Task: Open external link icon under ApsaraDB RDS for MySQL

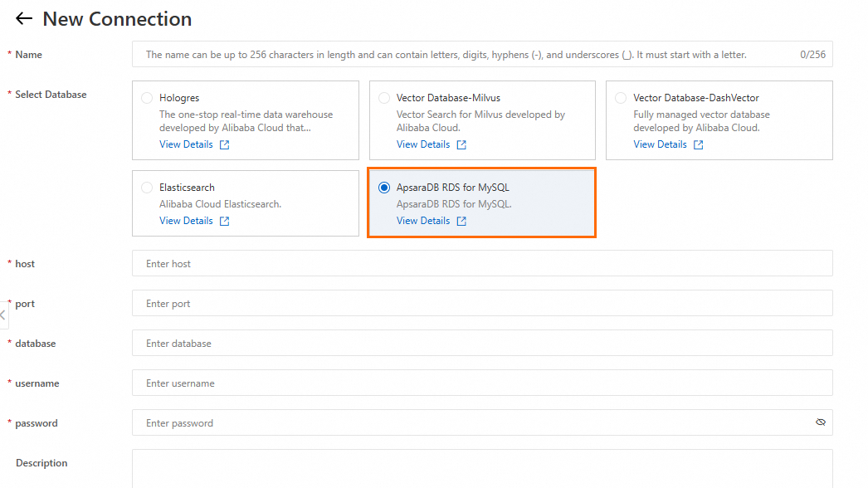Action: [x=461, y=221]
